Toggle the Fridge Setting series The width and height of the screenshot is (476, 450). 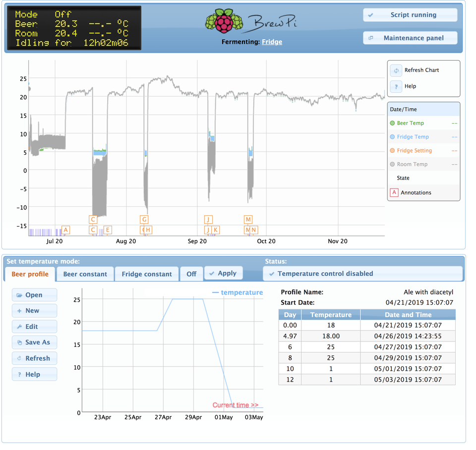click(424, 151)
